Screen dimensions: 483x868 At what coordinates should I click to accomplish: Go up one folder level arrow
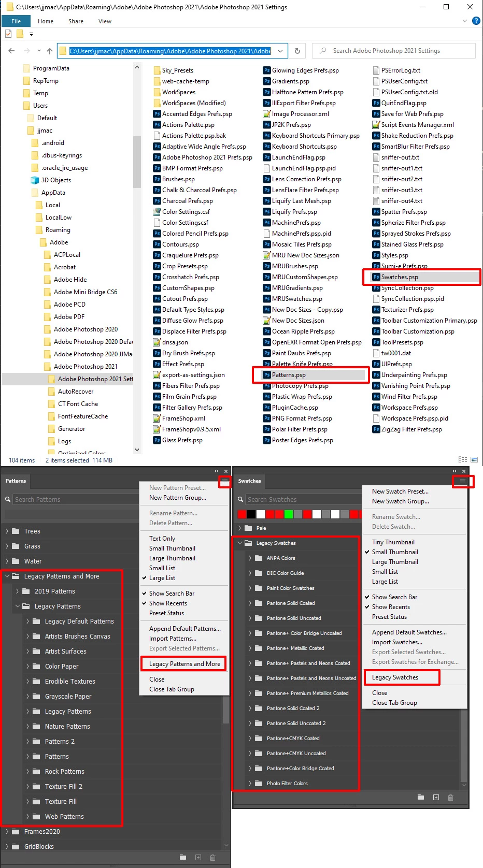50,51
